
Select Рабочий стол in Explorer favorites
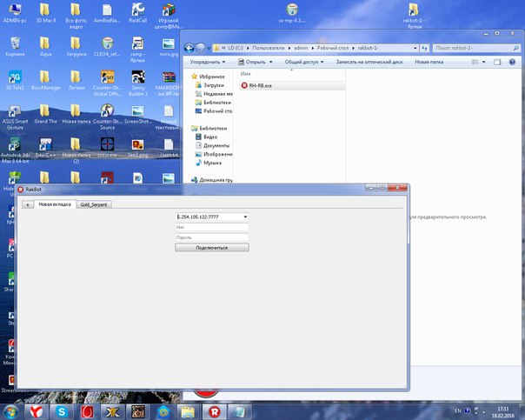click(x=214, y=111)
